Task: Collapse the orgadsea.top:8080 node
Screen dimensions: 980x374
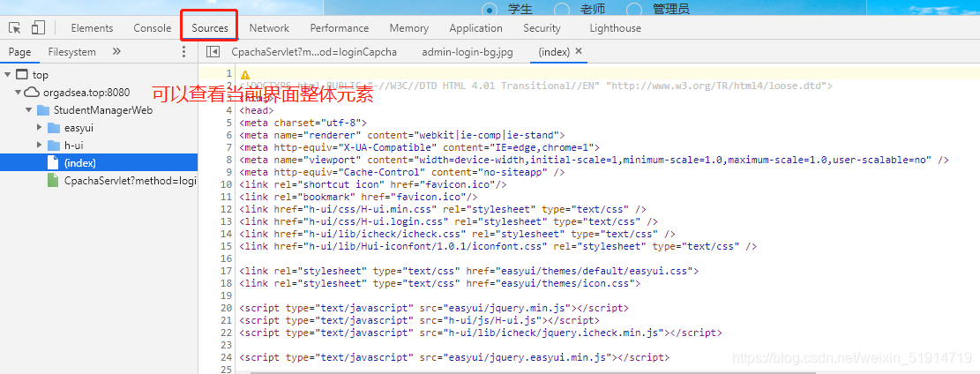Action: [x=19, y=93]
